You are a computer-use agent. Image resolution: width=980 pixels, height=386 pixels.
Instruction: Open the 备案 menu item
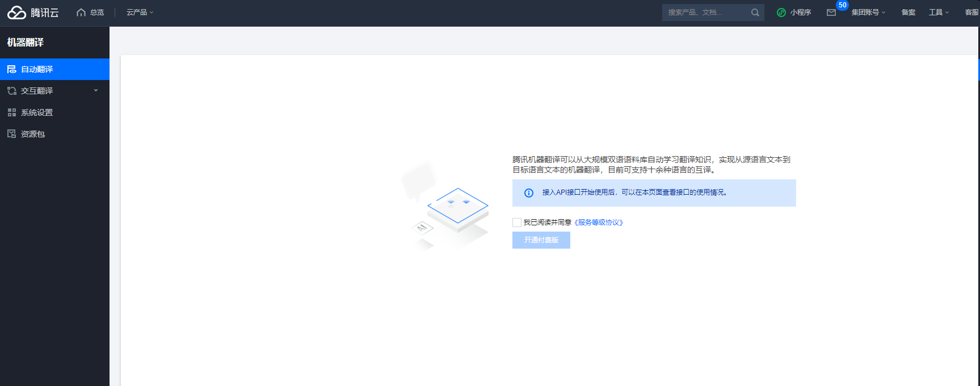tap(909, 12)
